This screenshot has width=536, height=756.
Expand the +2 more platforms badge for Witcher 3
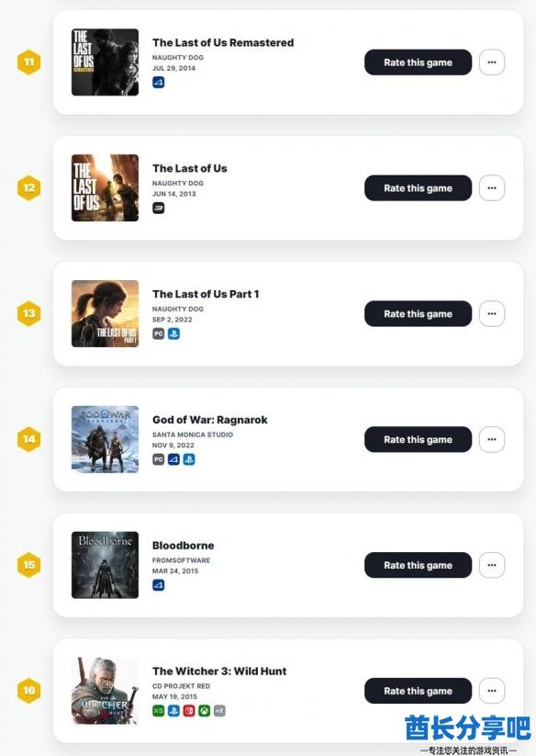click(x=219, y=711)
